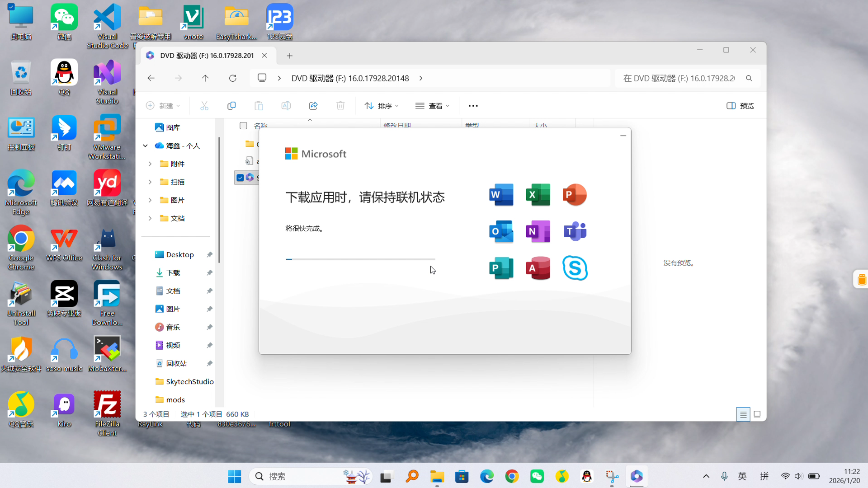Viewport: 868px width, 488px height.
Task: Open WeChat from the taskbar
Action: 537,476
